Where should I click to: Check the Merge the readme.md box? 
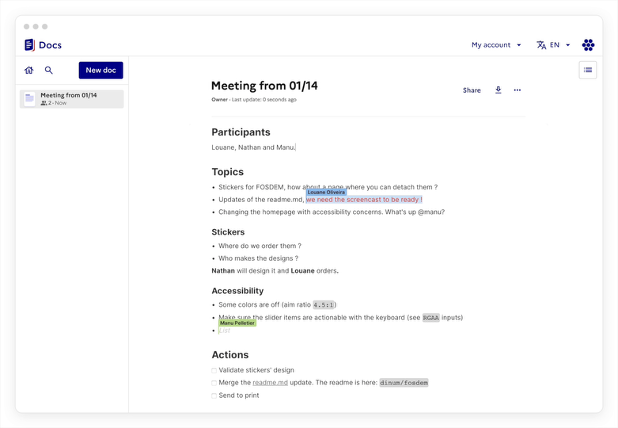coord(214,383)
